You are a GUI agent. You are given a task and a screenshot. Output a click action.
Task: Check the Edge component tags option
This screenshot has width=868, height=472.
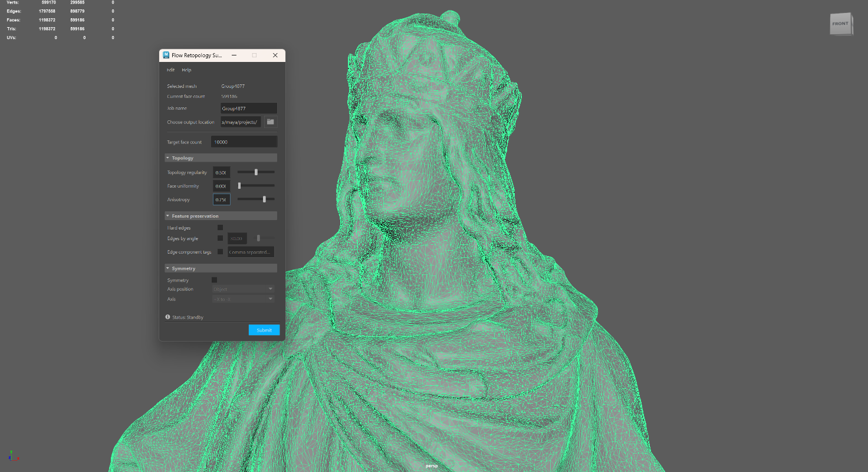click(220, 252)
